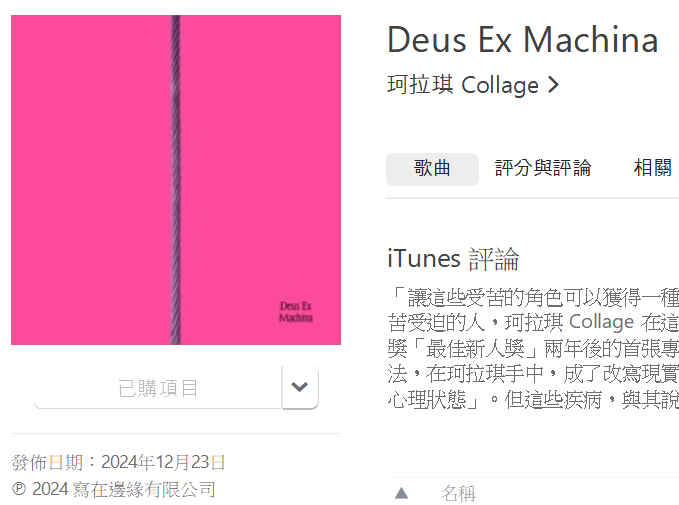This screenshot has width=679, height=505.
Task: Sort tracks by the 名稱 column
Action: pyautogui.click(x=458, y=493)
